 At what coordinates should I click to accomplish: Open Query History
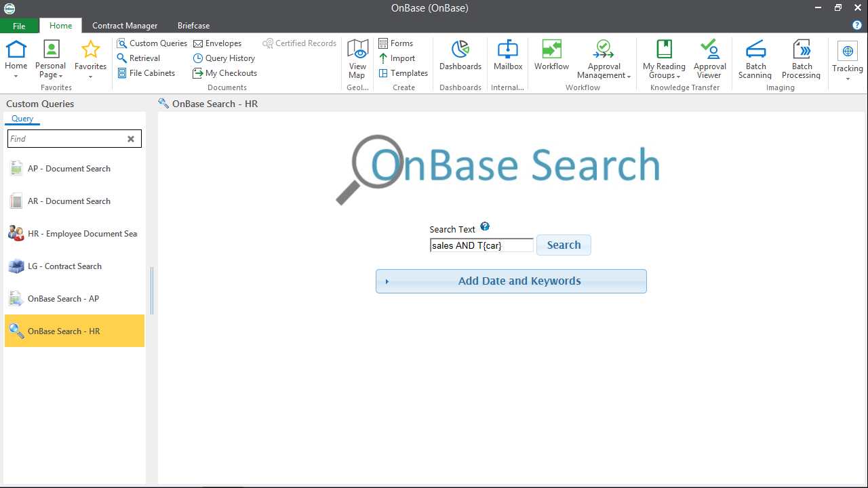pos(224,58)
